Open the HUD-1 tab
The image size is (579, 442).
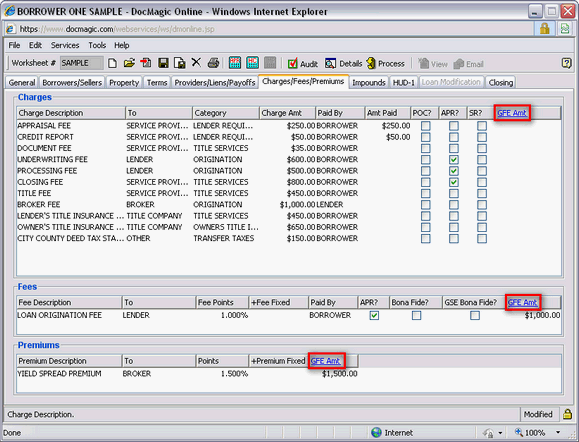coord(404,83)
